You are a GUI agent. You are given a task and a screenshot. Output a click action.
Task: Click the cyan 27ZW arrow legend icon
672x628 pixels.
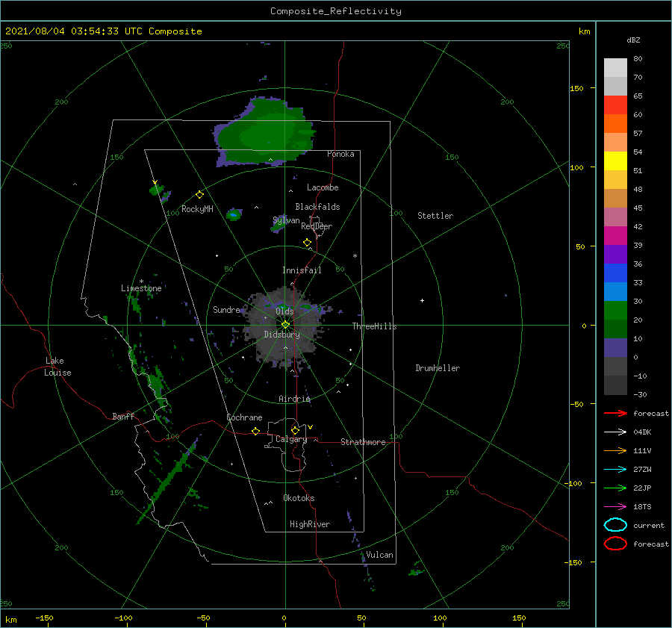615,470
